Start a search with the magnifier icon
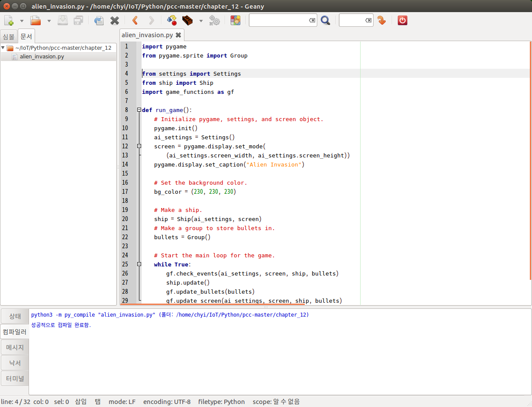Image resolution: width=532 pixels, height=407 pixels. pyautogui.click(x=326, y=20)
